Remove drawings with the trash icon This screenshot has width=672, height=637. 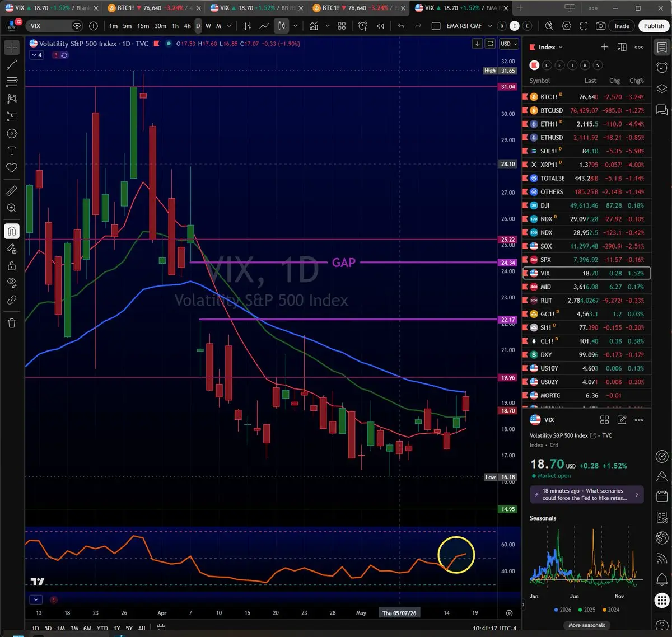coord(12,323)
